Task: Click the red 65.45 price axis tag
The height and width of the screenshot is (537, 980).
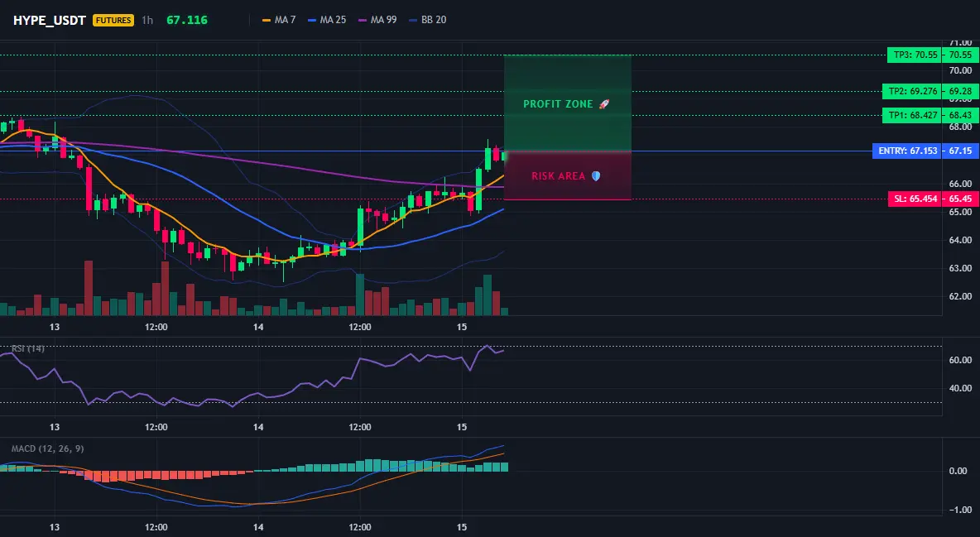Action: click(x=961, y=199)
